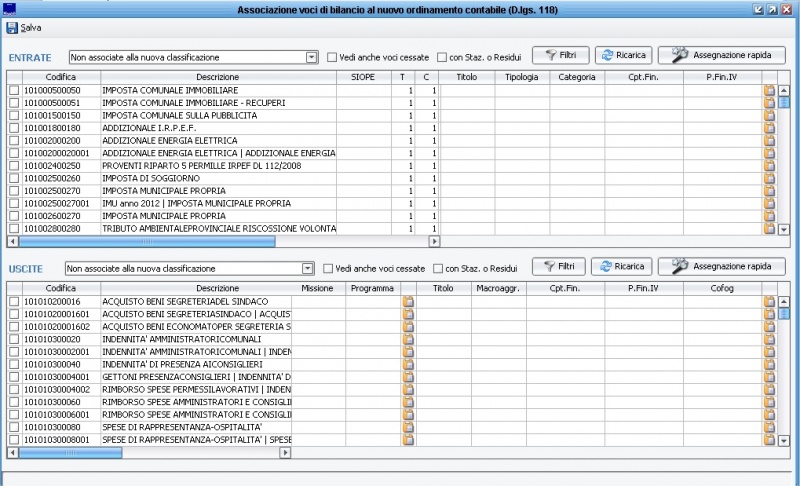Check the row 101001800180 ADDIZIONALE I.R.P.E.F.

point(14,129)
